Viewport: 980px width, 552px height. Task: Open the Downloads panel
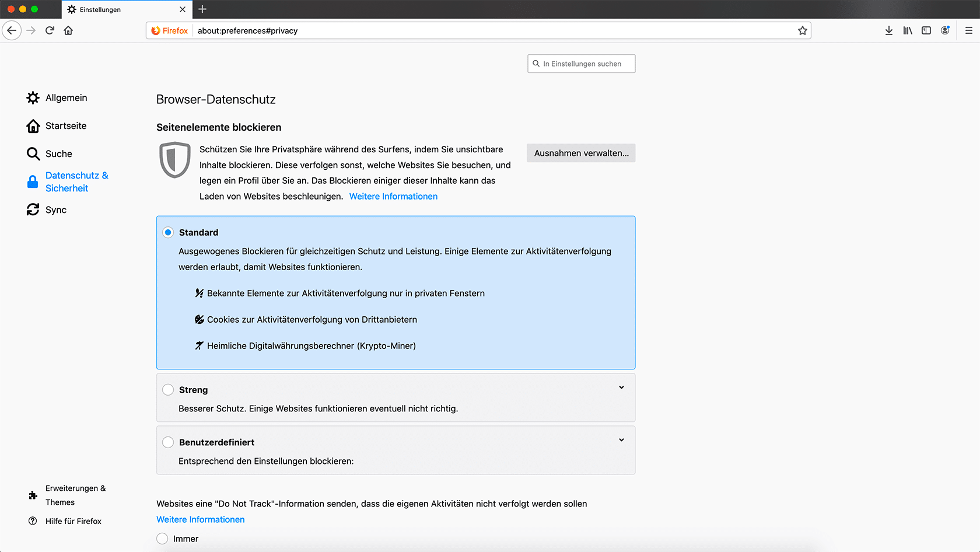point(888,30)
